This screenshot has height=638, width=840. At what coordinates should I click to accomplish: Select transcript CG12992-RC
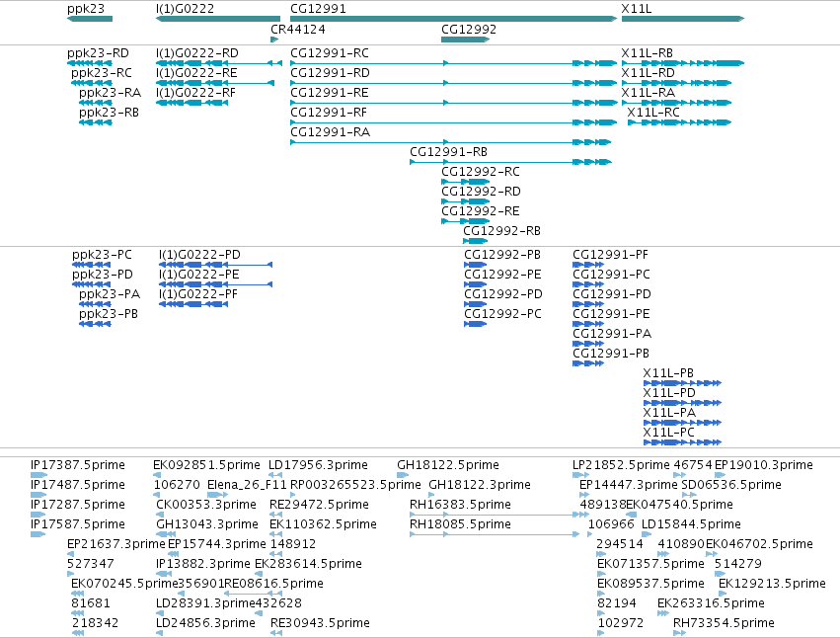pos(481,172)
